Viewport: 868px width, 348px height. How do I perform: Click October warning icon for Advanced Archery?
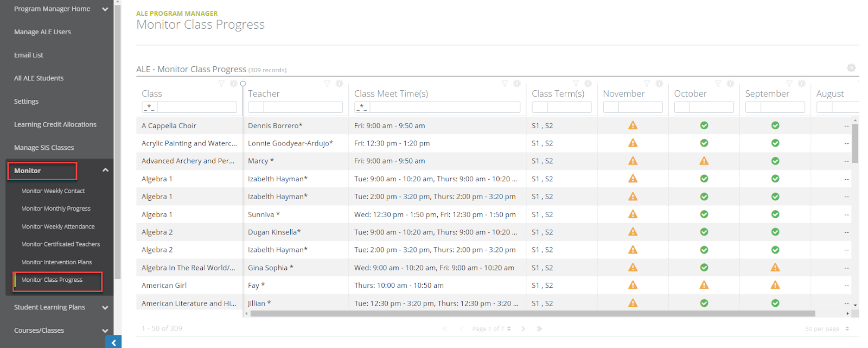click(704, 161)
